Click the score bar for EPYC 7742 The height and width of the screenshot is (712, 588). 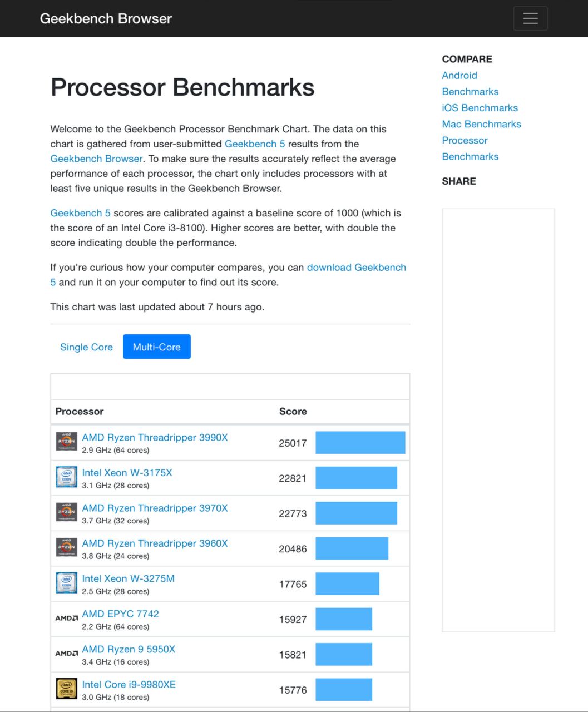coord(344,619)
